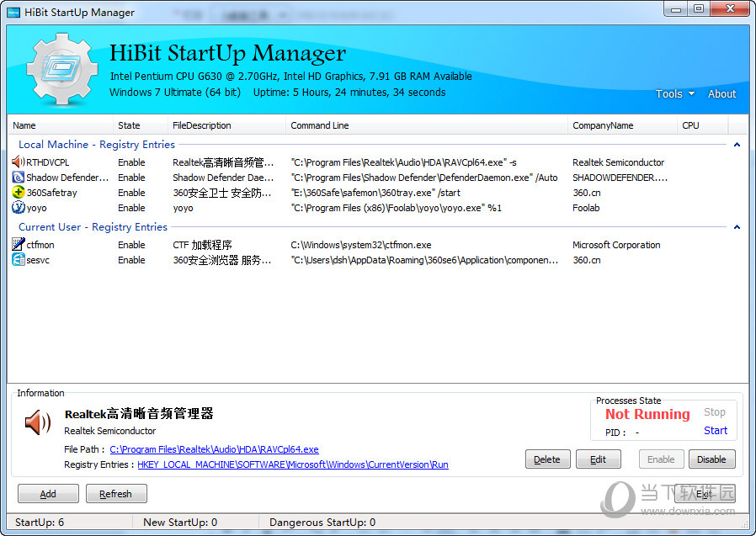Click the Shadow Defender Dae... file description cell
The width and height of the screenshot is (756, 536).
pyautogui.click(x=223, y=178)
